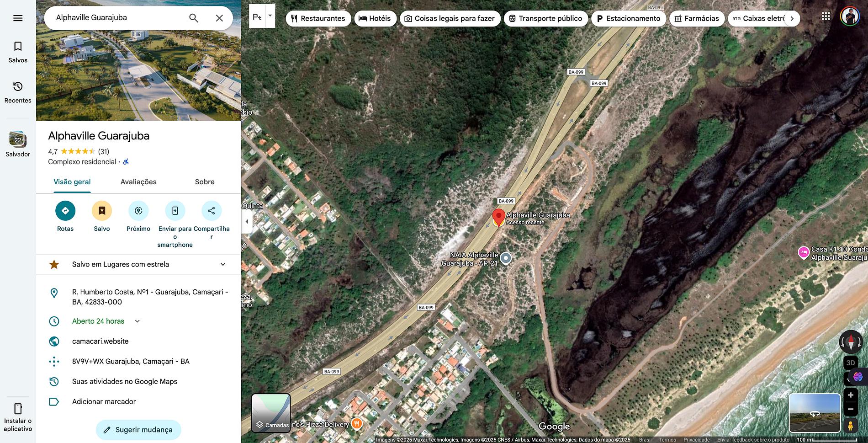Expand Salvo em Lugares com estrela
This screenshot has height=443, width=868.
[x=138, y=264]
